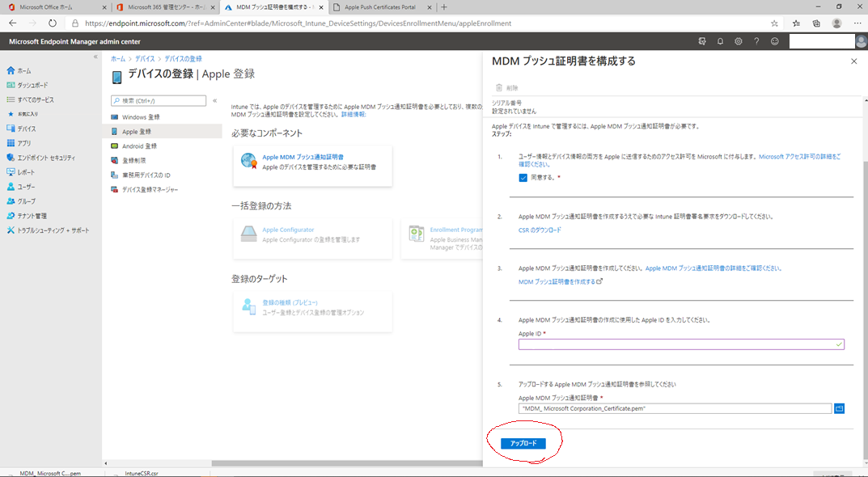Click the user account avatar in header
868x477 pixels.
pos(861,41)
